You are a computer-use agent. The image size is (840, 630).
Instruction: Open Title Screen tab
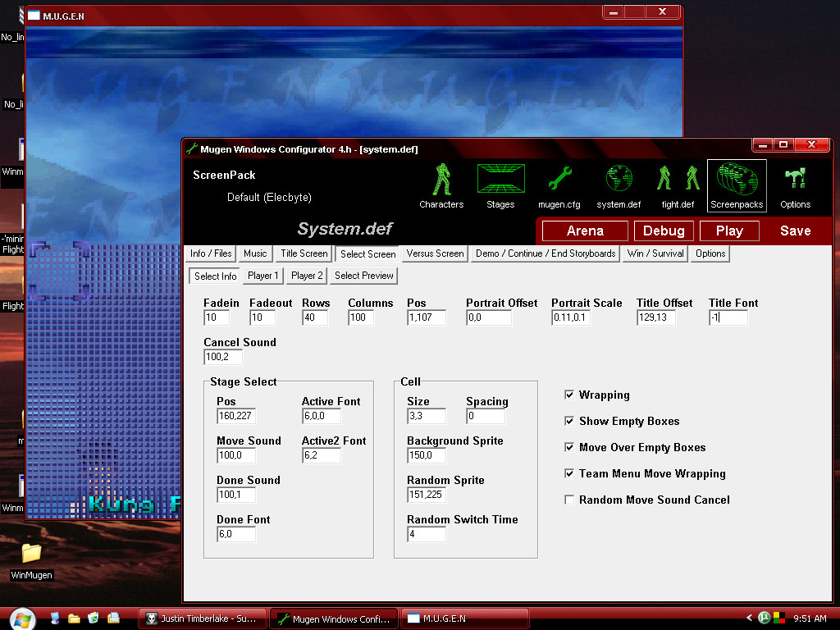(304, 253)
